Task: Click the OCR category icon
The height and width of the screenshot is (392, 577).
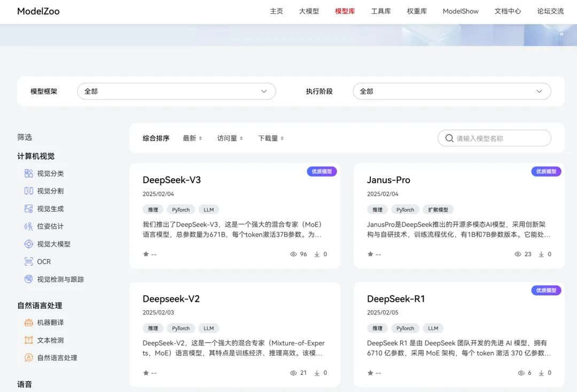Action: coord(29,261)
